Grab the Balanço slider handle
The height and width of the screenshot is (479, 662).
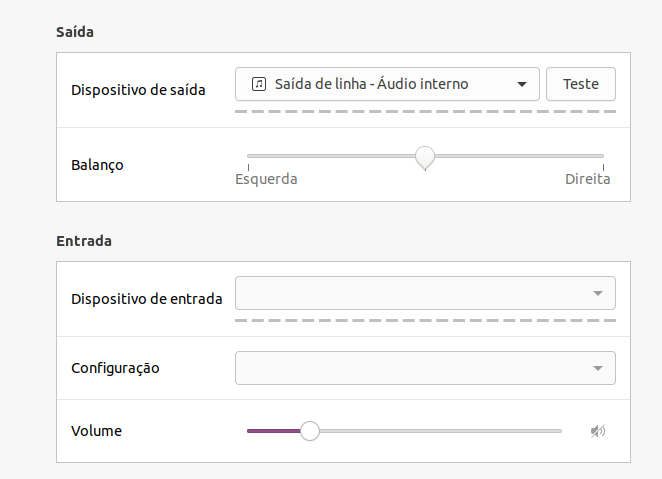[x=425, y=158]
